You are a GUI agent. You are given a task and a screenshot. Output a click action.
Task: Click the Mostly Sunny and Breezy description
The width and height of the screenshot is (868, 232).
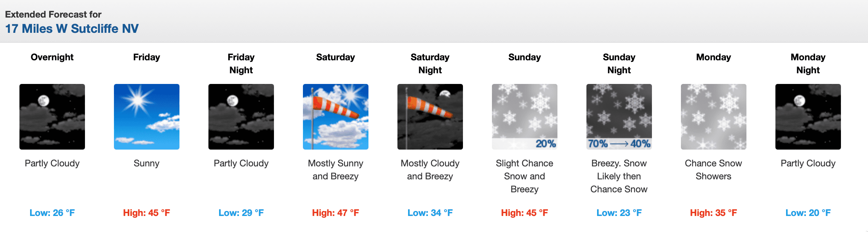pos(336,170)
